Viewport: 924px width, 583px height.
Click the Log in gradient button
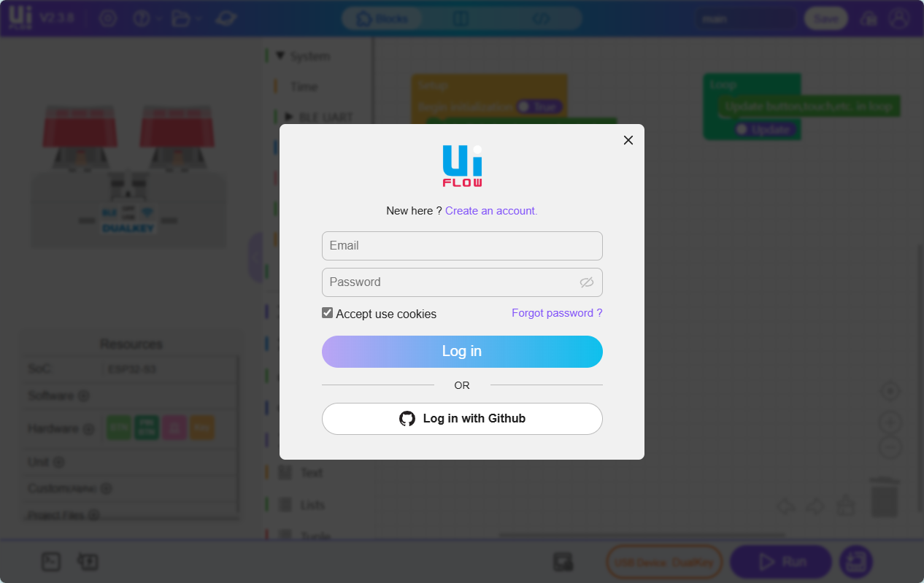[x=462, y=352]
